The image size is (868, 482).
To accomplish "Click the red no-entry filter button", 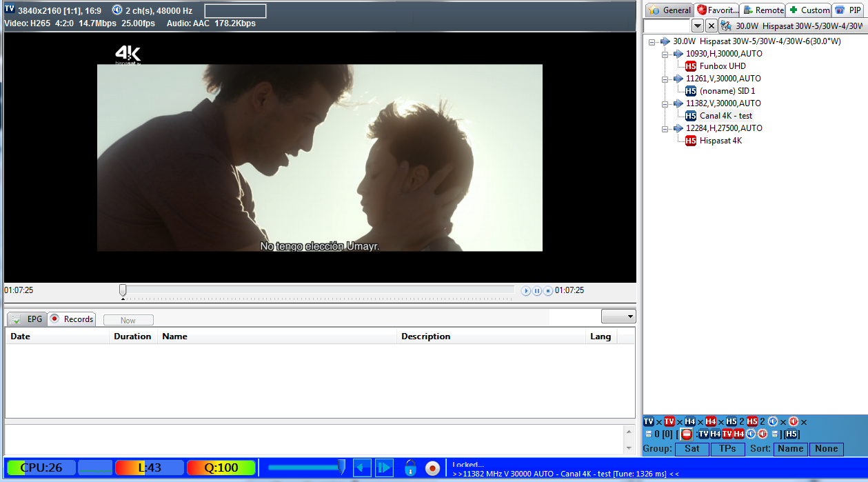I will (x=686, y=434).
